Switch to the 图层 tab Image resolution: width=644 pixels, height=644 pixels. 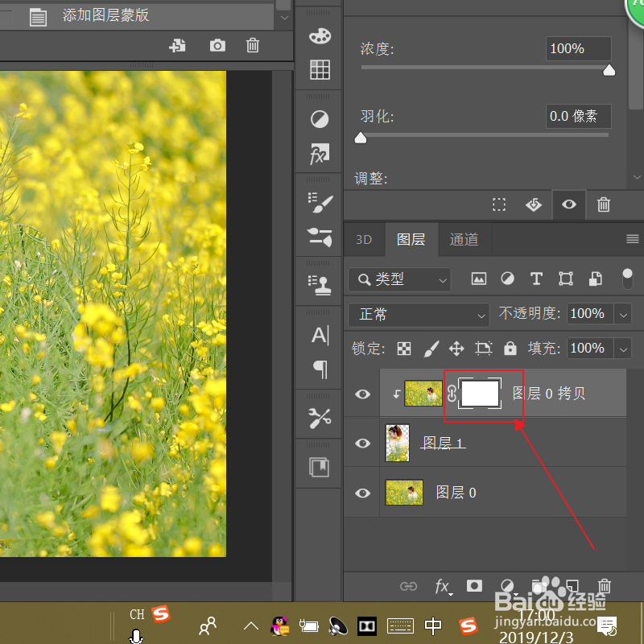pos(411,239)
